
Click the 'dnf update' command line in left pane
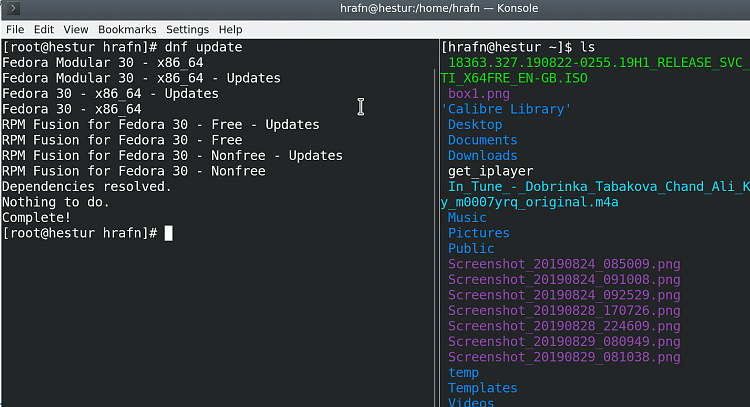pyautogui.click(x=122, y=47)
